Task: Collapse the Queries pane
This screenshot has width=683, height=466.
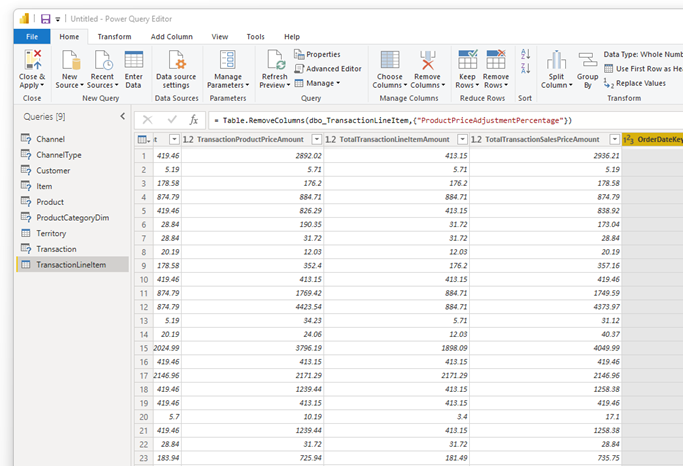Action: point(123,116)
